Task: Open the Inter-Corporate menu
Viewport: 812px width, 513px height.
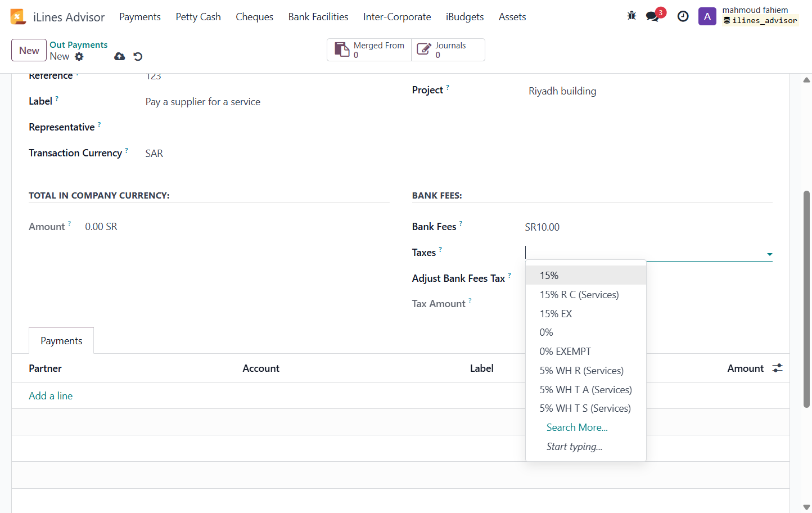Action: point(397,17)
